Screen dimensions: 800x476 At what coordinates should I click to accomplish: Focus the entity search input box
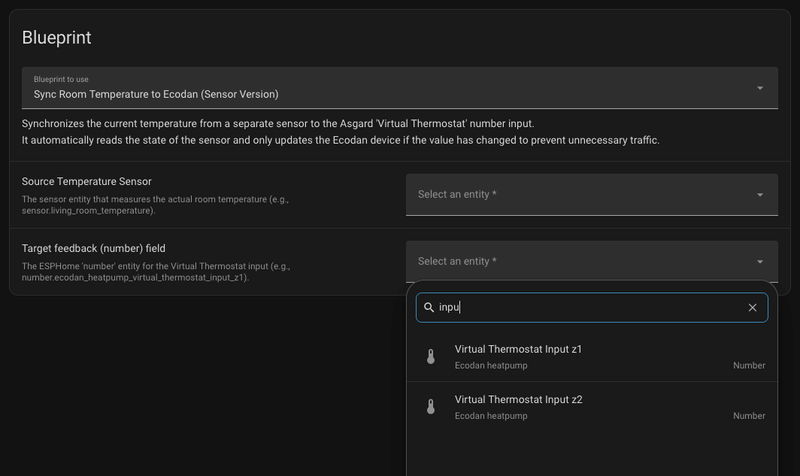[591, 308]
